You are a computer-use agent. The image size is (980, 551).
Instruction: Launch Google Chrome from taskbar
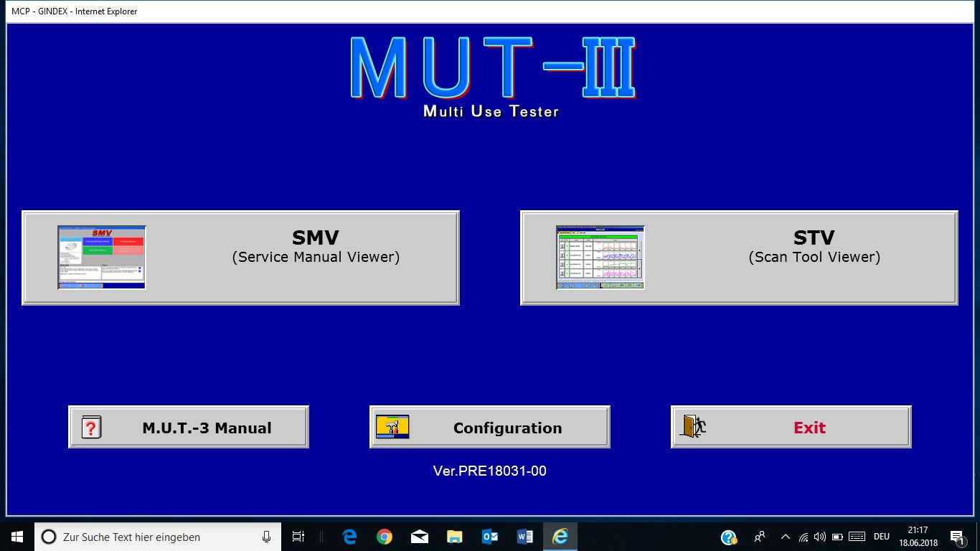pyautogui.click(x=385, y=537)
